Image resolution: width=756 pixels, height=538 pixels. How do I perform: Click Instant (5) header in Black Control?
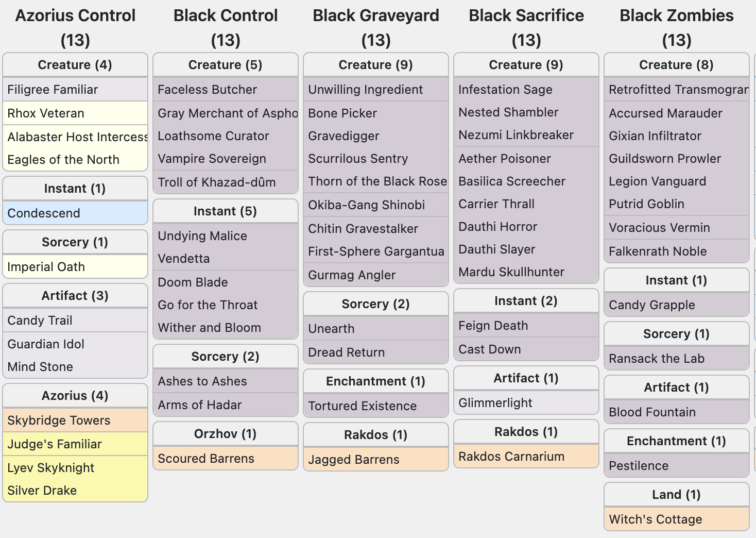coord(225,211)
